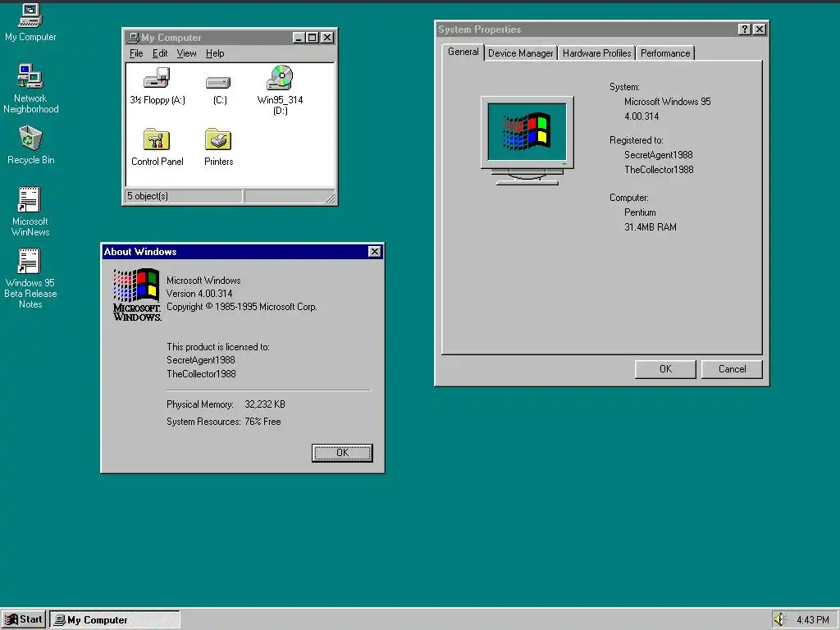Switch to the Hardware Profiles tab
This screenshot has width=840, height=630.
(596, 53)
